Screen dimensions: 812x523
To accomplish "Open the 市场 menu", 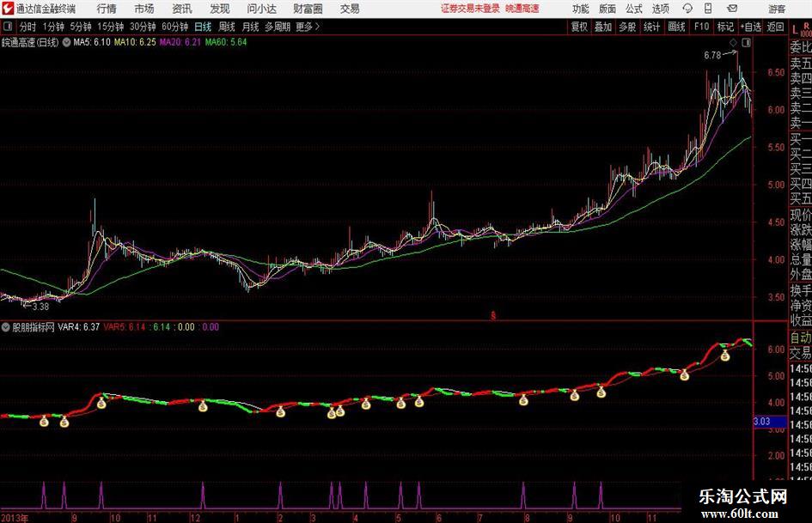I will point(144,9).
